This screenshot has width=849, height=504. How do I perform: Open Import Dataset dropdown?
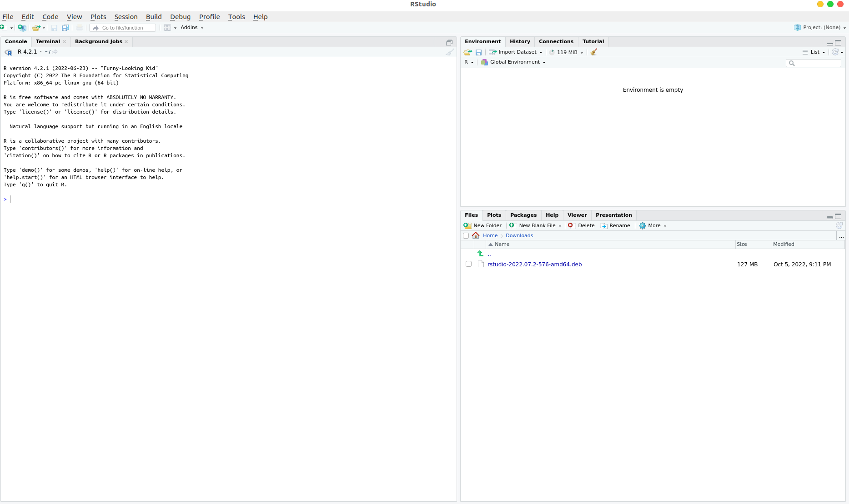[516, 52]
